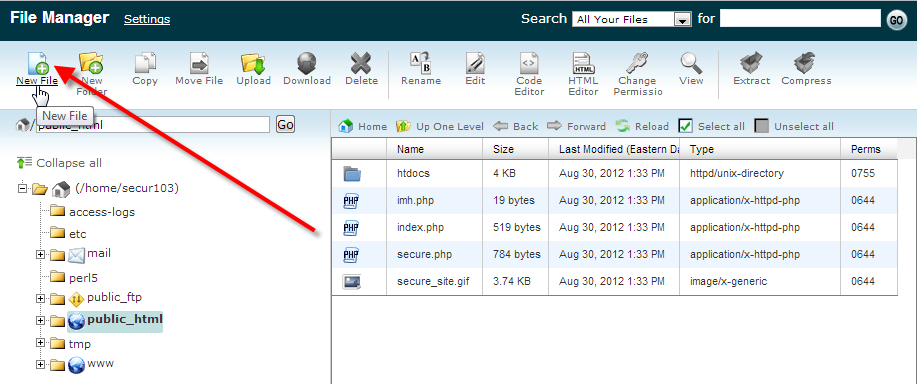
Task: Click the PHP icon for imh.php
Action: (351, 200)
